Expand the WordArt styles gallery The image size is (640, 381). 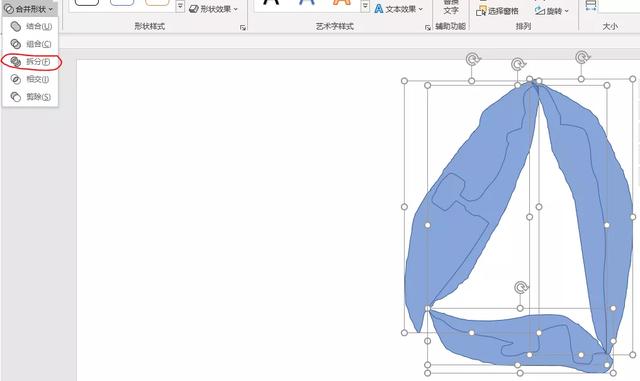[365, 6]
